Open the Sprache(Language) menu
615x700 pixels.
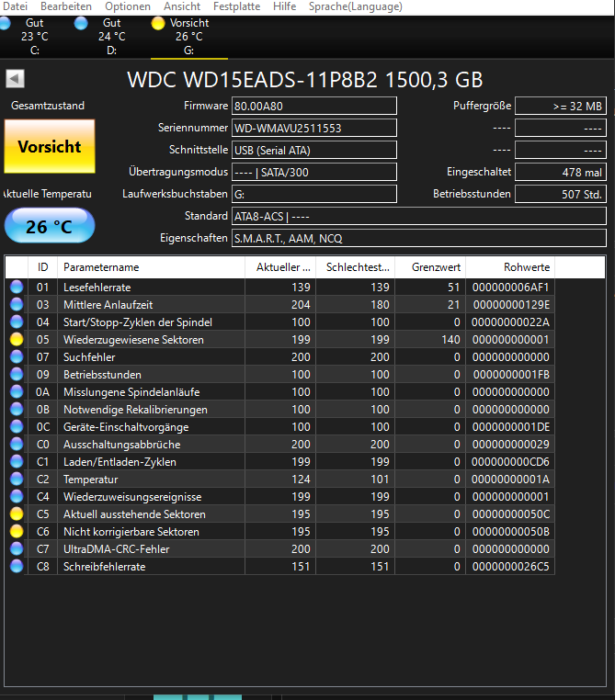click(356, 6)
